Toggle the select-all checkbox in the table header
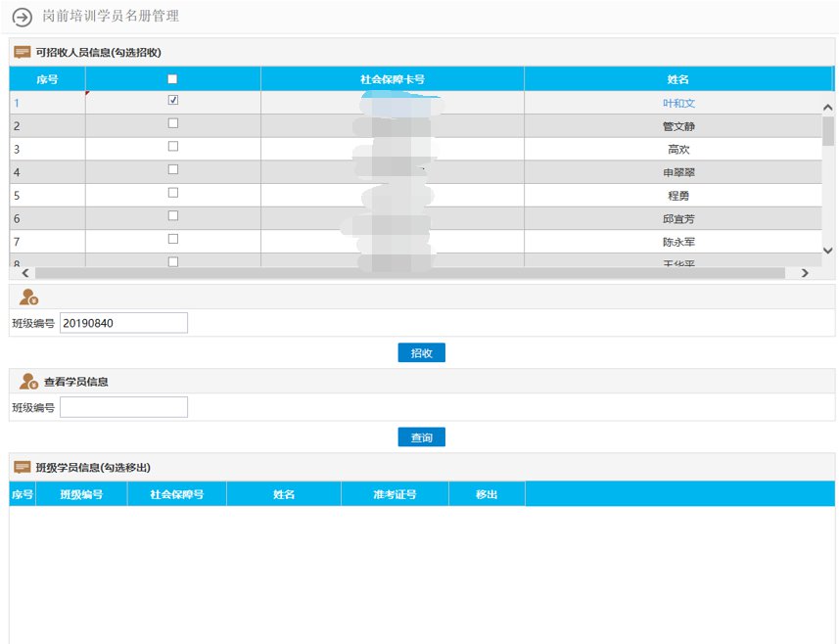 click(x=172, y=79)
